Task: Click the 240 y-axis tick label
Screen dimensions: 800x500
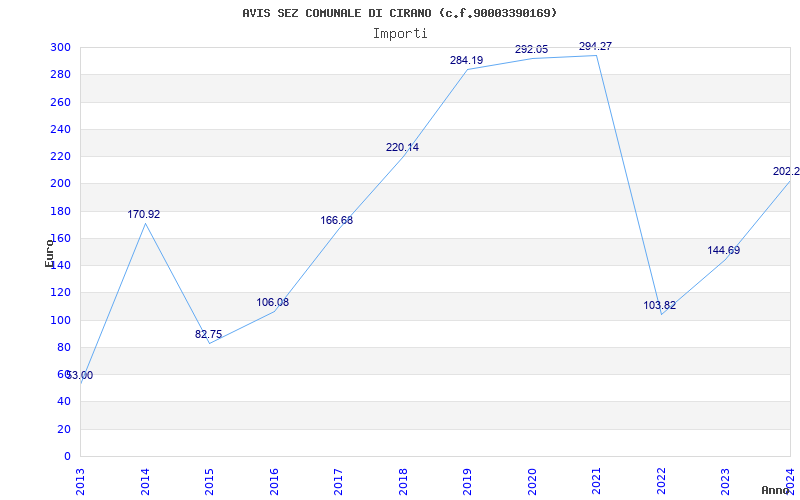Action: coord(60,130)
